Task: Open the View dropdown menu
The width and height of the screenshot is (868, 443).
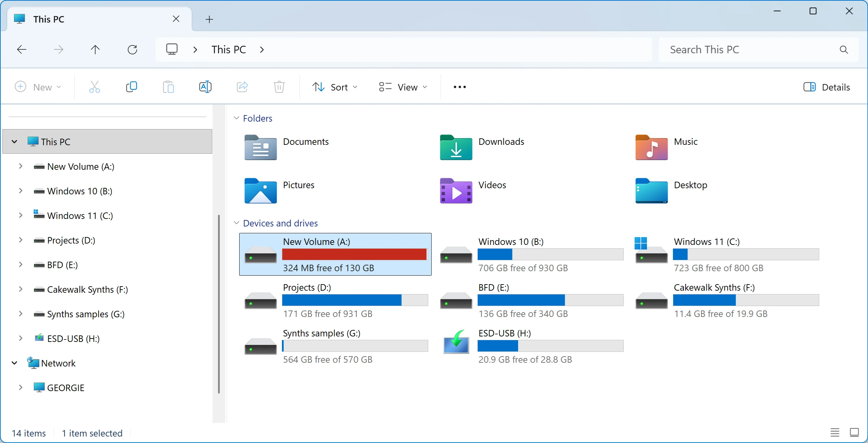Action: point(403,87)
